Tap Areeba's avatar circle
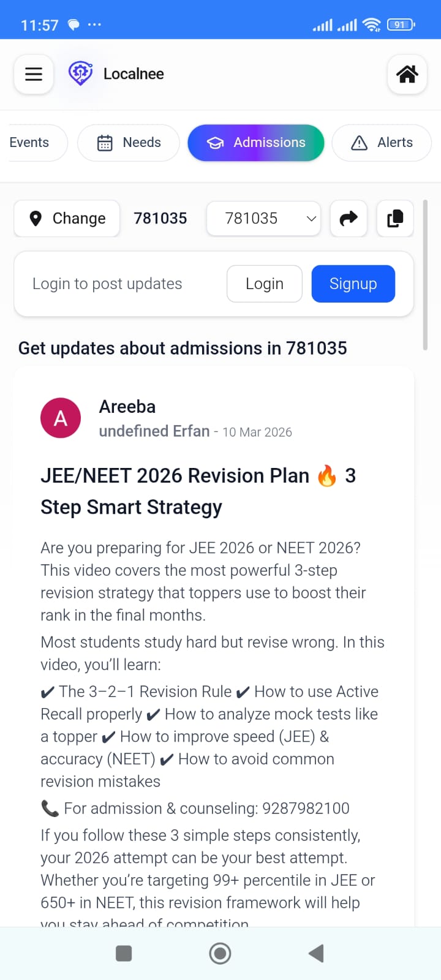 (x=61, y=418)
